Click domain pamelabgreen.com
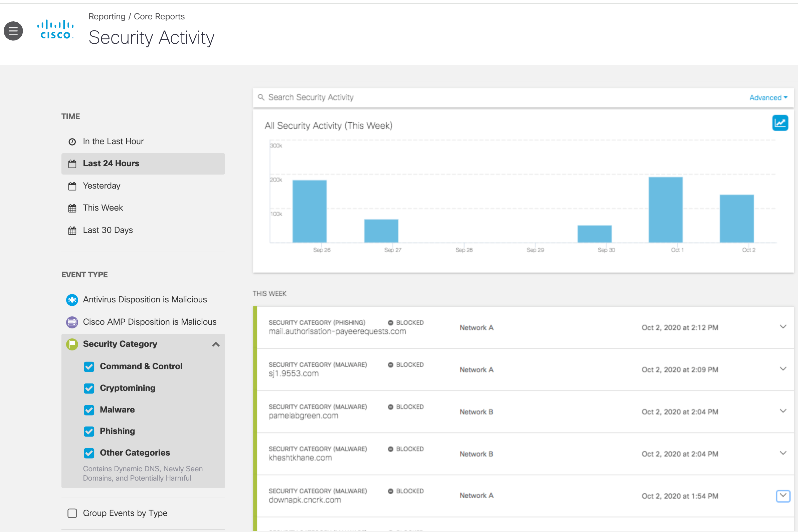The height and width of the screenshot is (532, 798). coord(304,416)
